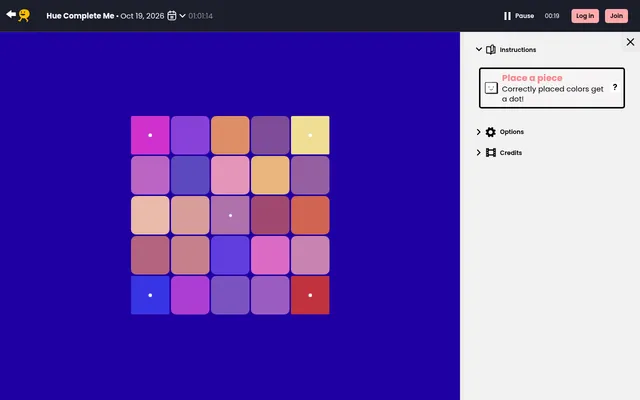Select the light pink tile in second row

coord(230,175)
